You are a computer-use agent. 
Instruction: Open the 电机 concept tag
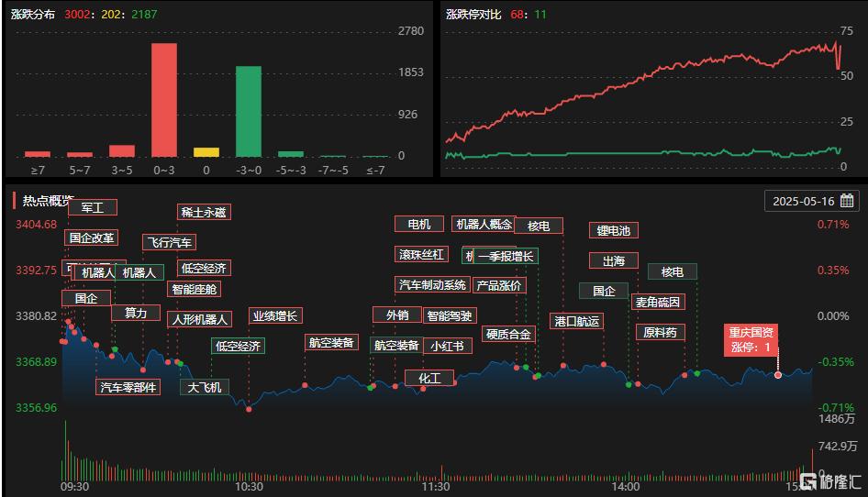click(x=419, y=224)
